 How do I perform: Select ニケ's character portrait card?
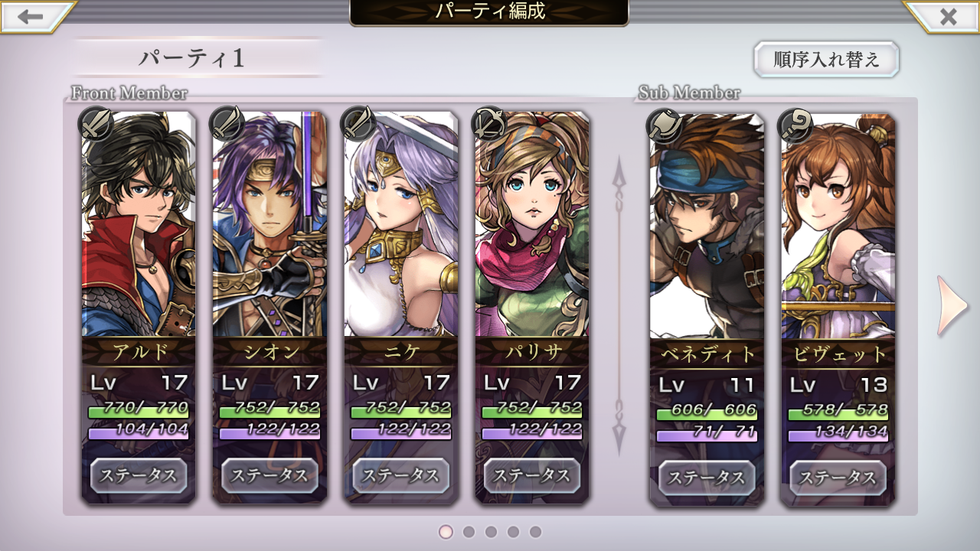pos(401,306)
